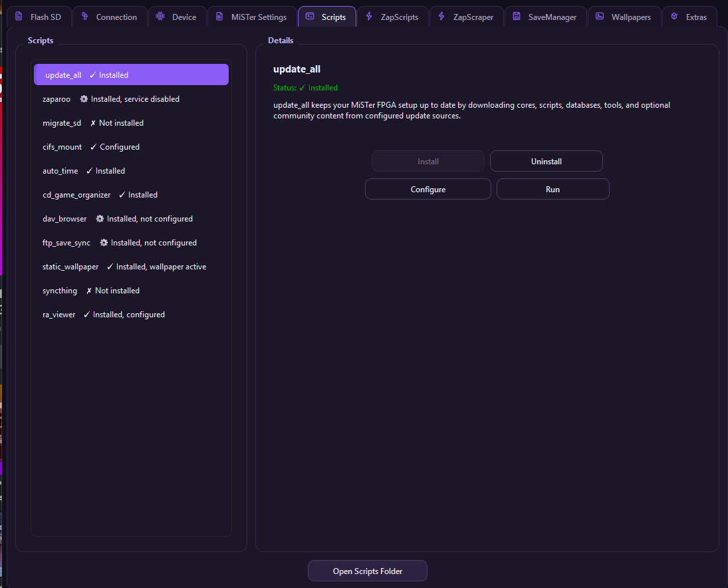Open the ZapScraper tab
Screen dimensions: 728x588
[x=467, y=17]
